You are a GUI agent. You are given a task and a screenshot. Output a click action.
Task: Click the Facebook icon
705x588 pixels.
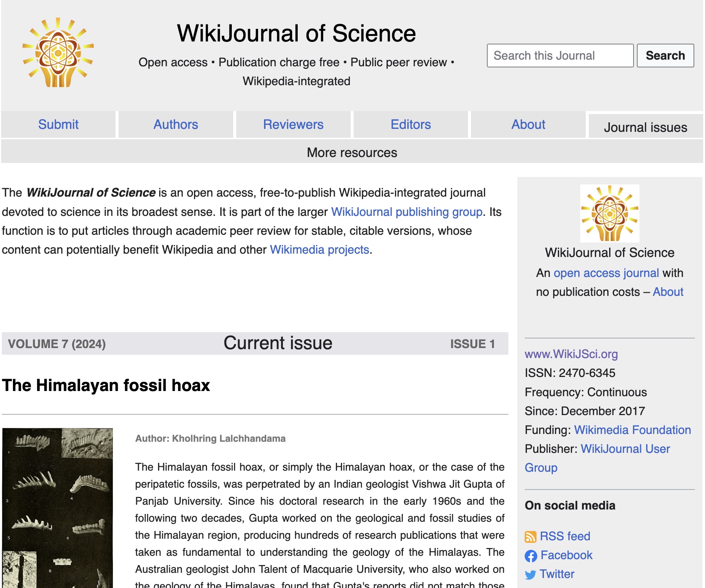coord(531,556)
